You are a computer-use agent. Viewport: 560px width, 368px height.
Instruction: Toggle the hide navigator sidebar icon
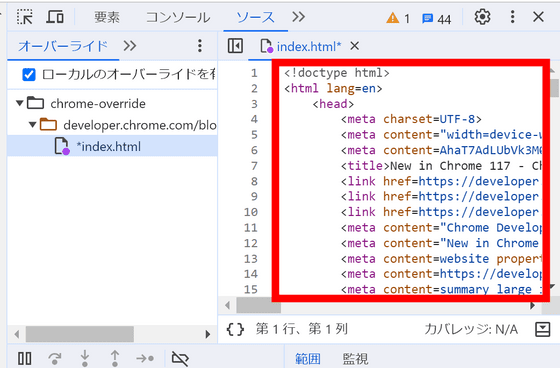(x=235, y=46)
